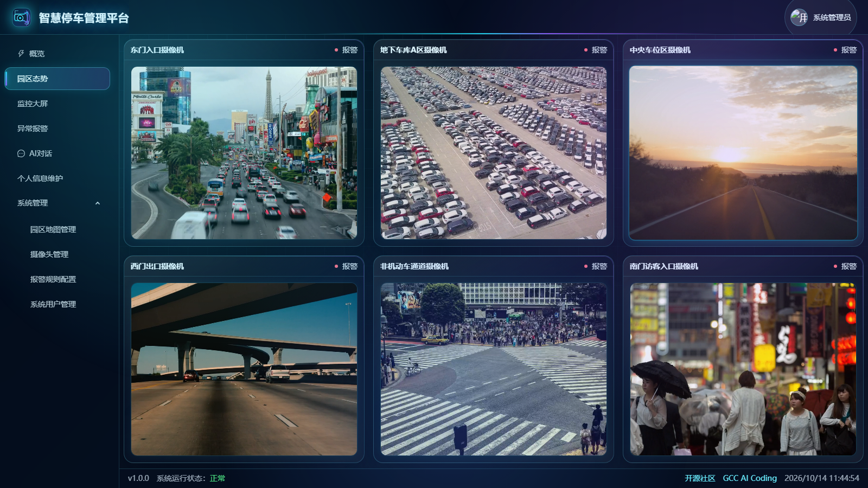Click the 报警 indicator on 东门入口摄像机
Viewport: 868px width, 488px height.
point(346,50)
